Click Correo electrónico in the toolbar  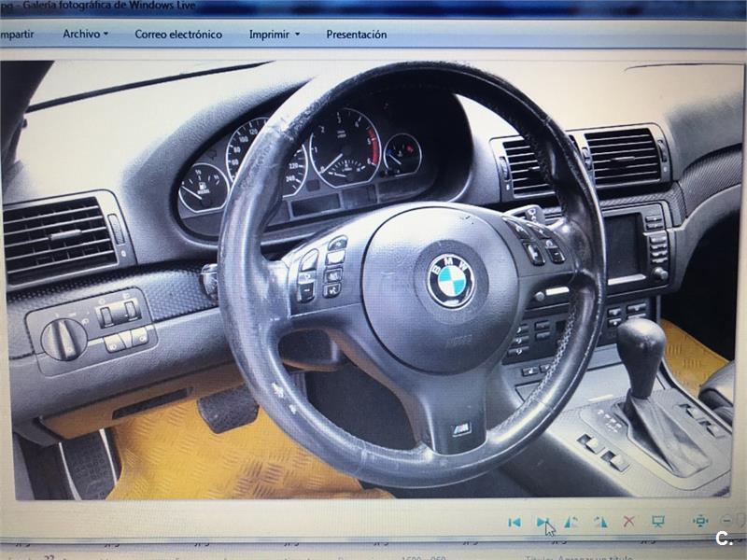[178, 35]
